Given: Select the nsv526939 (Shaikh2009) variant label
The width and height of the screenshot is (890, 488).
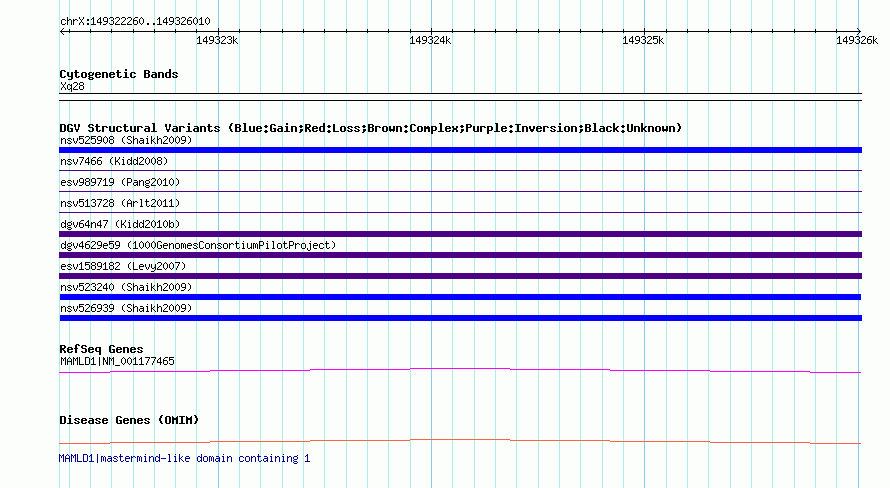Looking at the screenshot, I should click(126, 308).
